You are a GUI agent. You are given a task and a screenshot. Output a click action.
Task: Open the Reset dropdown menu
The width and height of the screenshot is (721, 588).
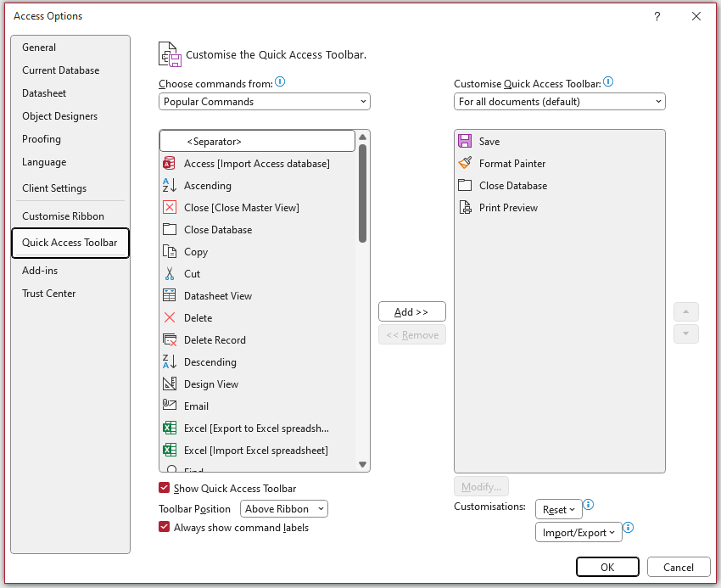click(559, 510)
